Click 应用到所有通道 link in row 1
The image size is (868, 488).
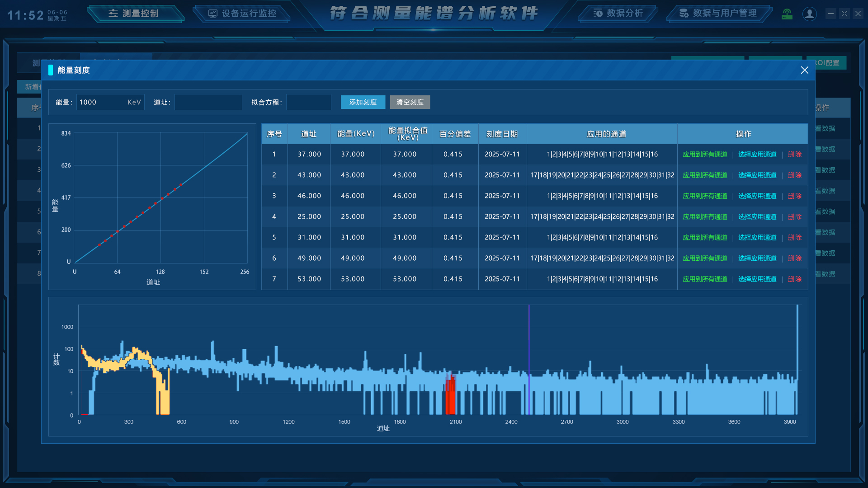coord(705,155)
